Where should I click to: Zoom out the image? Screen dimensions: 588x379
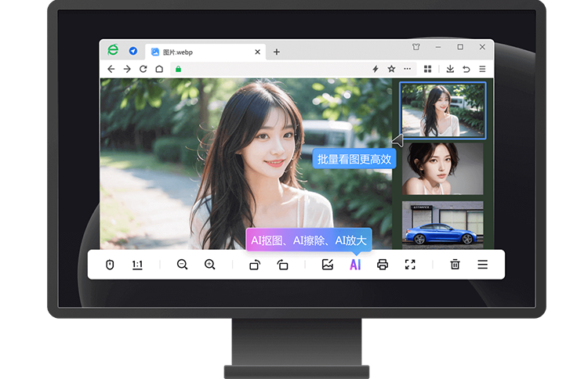[x=183, y=265]
